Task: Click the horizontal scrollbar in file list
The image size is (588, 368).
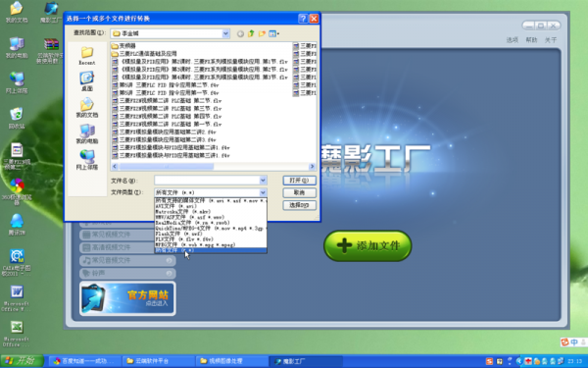Action: [214, 167]
